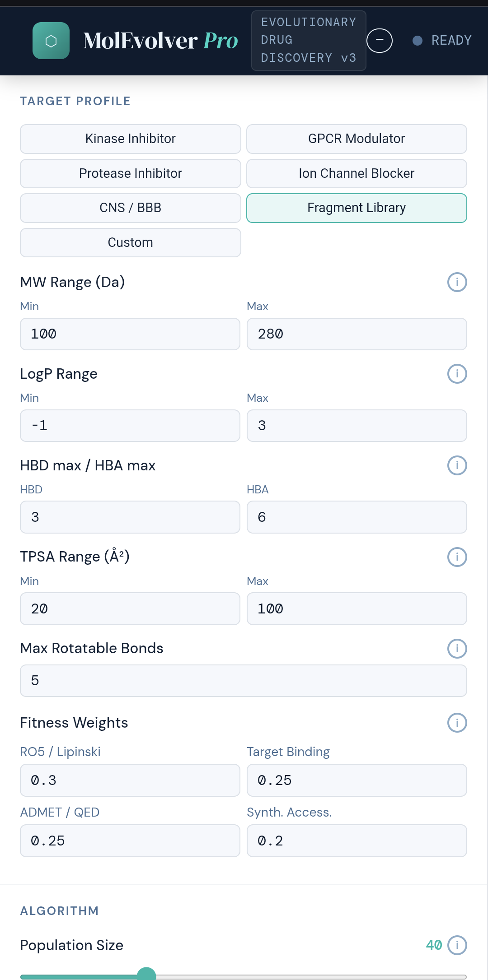Screen dimensions: 488x980
Task: Click the MolEvolver hexagon logo icon
Action: tap(51, 41)
